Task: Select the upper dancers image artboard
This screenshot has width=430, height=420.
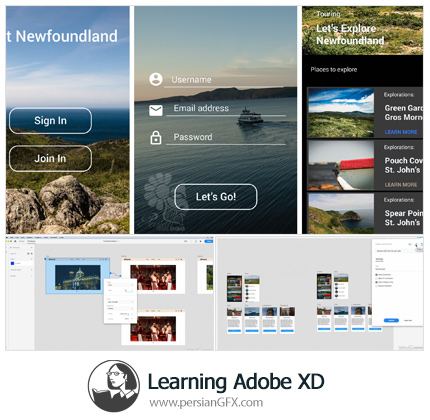Action: pyautogui.click(x=153, y=276)
